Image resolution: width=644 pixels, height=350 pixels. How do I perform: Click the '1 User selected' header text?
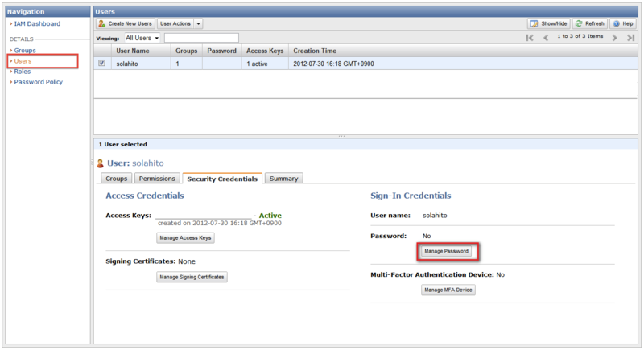(123, 145)
